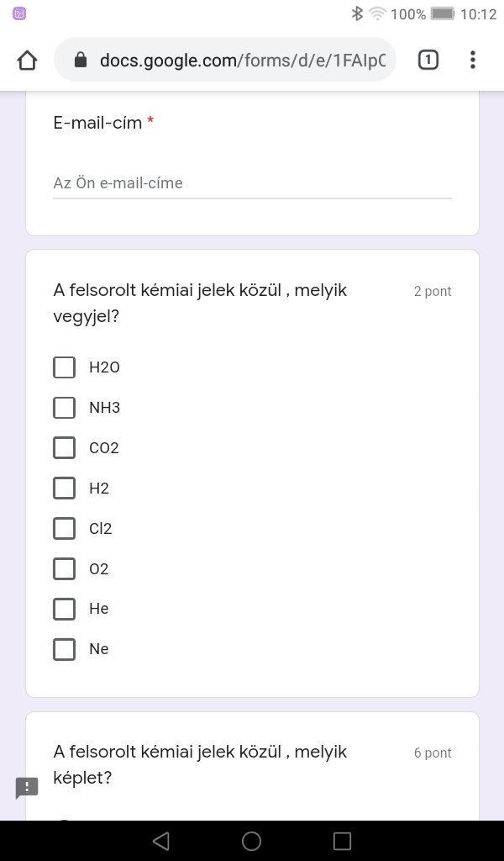Tick the CO2 option

65,448
